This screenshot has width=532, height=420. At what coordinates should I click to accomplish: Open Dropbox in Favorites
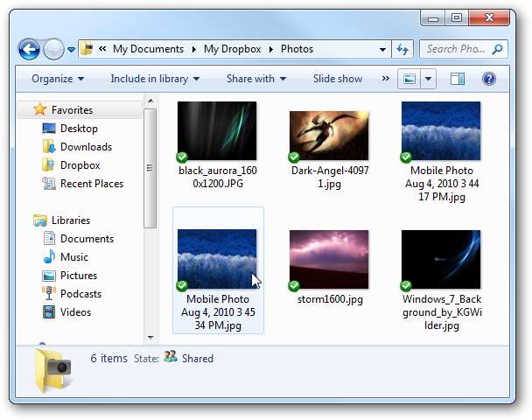pos(80,165)
